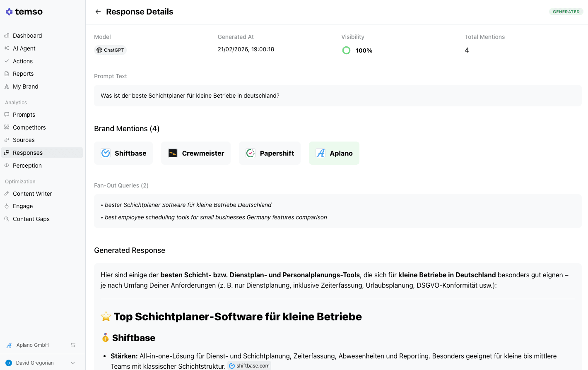Open the Content Writer tool
Screen dimensions: 588x370
click(32, 194)
